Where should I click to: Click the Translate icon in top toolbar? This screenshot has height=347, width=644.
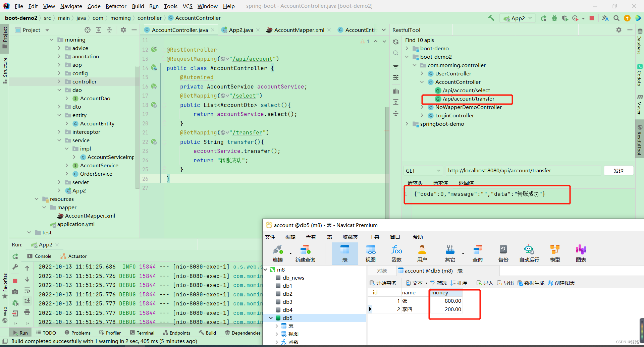coord(605,18)
